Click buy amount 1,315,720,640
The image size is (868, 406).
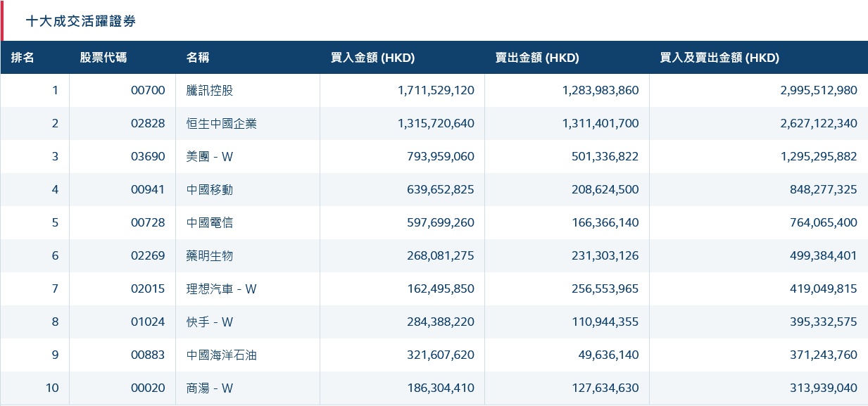[x=436, y=123]
